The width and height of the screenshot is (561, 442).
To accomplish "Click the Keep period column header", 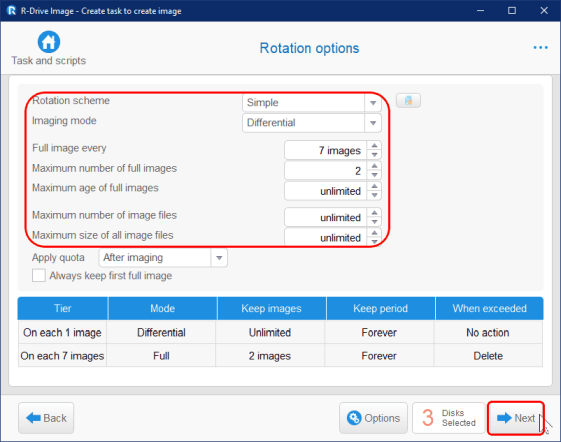I will pyautogui.click(x=380, y=308).
